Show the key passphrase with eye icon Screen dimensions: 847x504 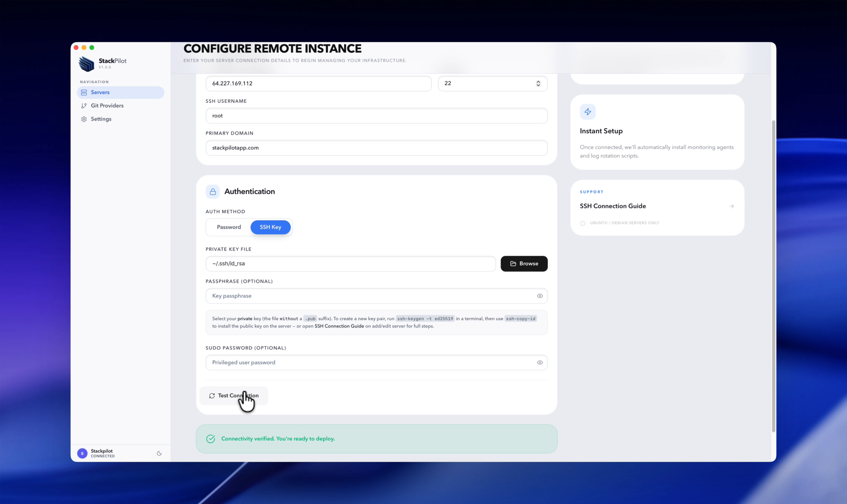coord(540,296)
